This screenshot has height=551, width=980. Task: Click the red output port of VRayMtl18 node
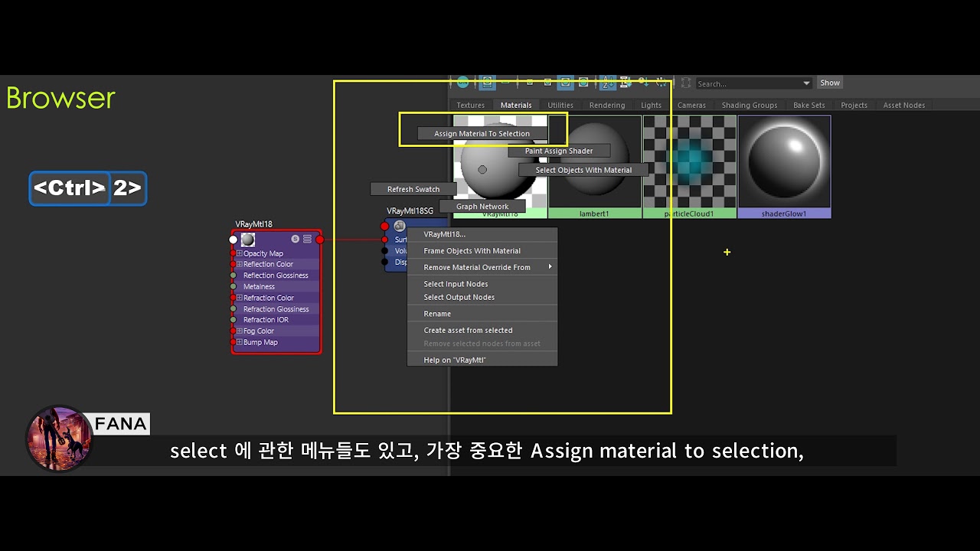point(319,240)
